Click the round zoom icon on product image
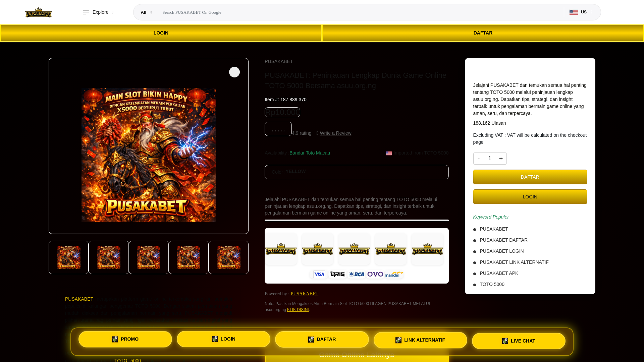The height and width of the screenshot is (362, 644). coord(234,72)
